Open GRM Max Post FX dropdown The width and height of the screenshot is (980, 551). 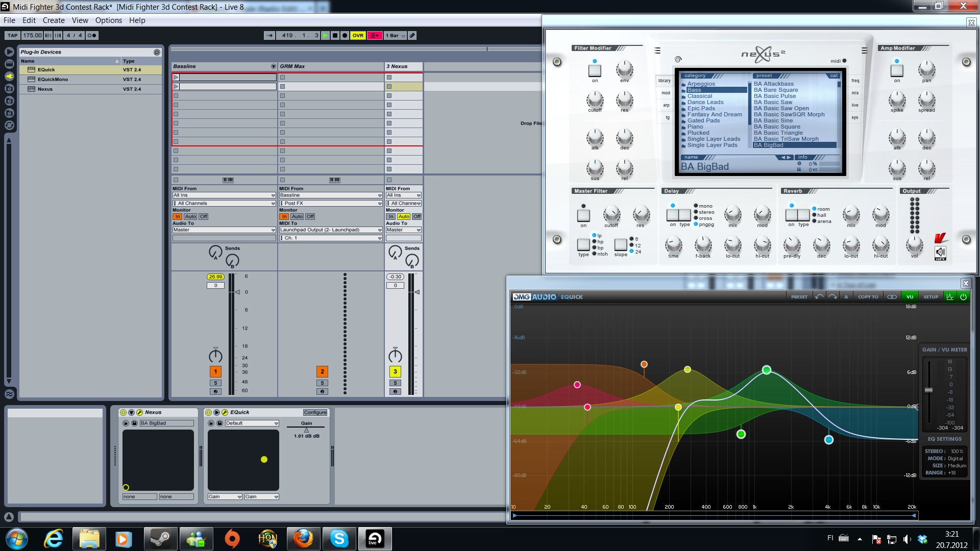pyautogui.click(x=331, y=204)
